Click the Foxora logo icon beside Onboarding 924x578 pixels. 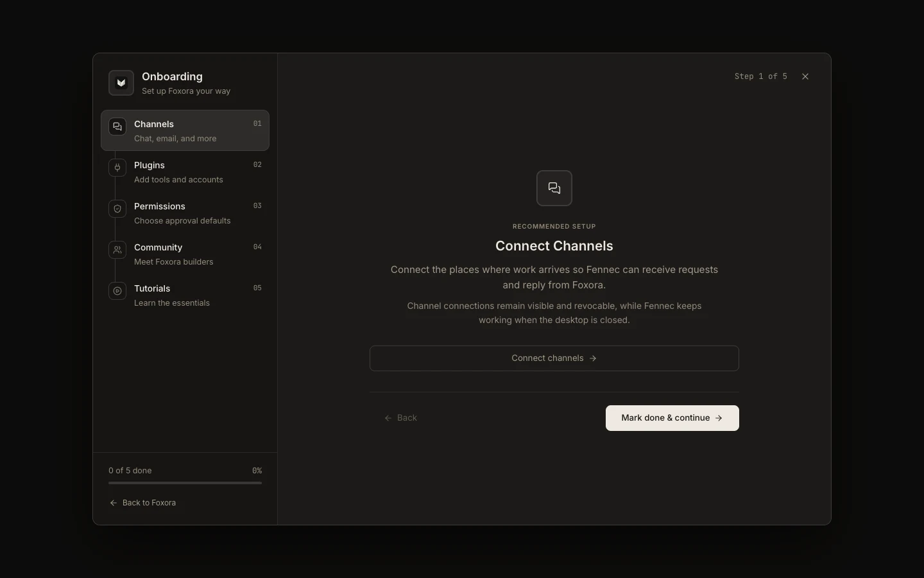coord(121,83)
